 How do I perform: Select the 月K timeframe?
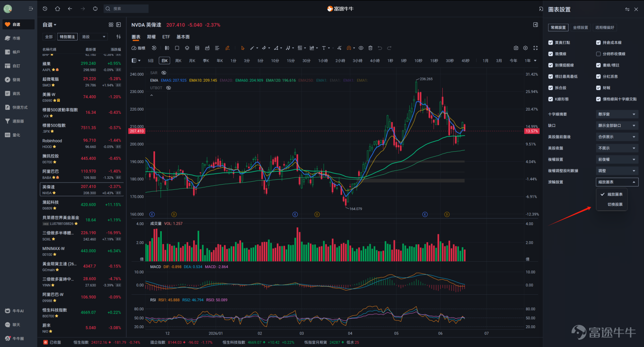tap(192, 61)
